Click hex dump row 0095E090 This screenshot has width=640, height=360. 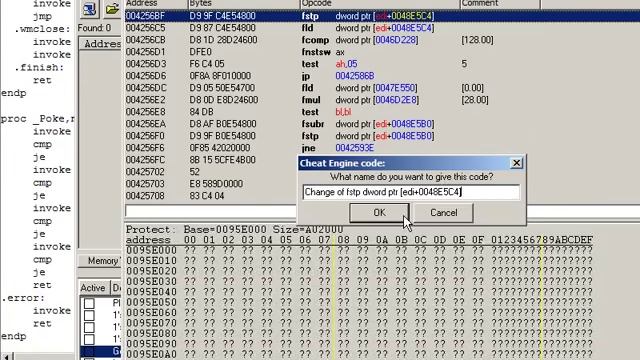point(359,344)
